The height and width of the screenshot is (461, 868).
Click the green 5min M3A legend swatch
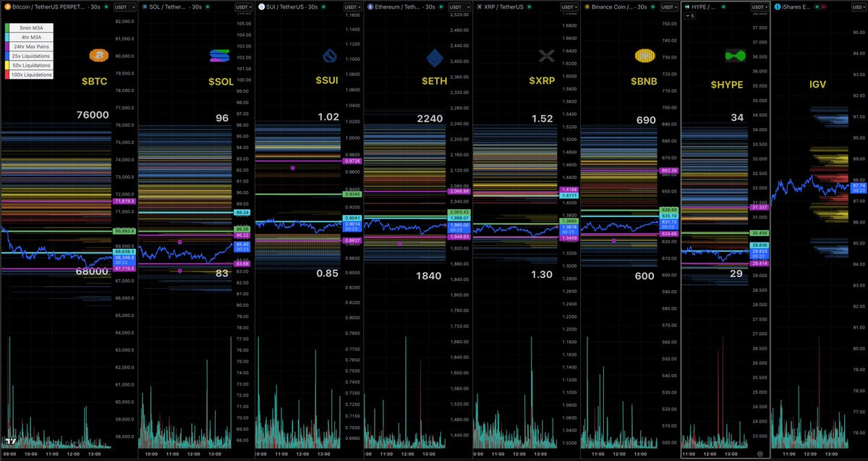pos(7,28)
